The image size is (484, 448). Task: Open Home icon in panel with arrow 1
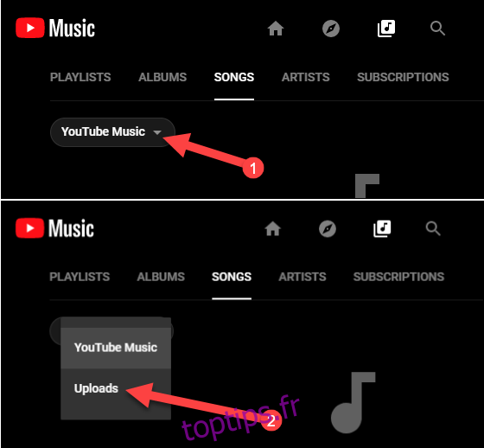point(276,29)
